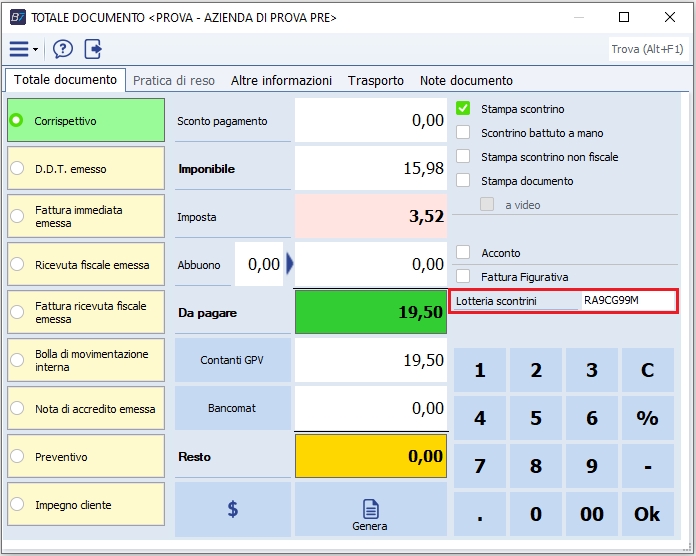Uncheck the Stampa scontrino checkbox

[x=463, y=109]
